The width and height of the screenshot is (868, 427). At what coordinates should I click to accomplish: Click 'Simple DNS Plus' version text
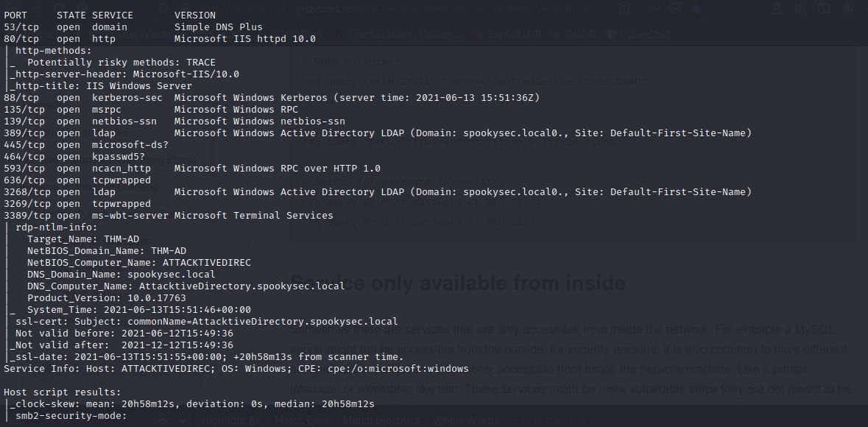click(218, 27)
